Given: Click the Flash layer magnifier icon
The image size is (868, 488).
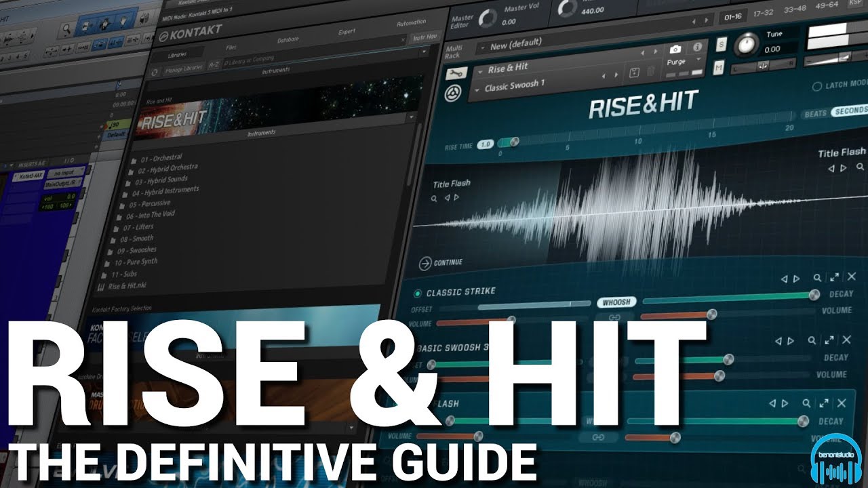Looking at the screenshot, I should click(806, 403).
